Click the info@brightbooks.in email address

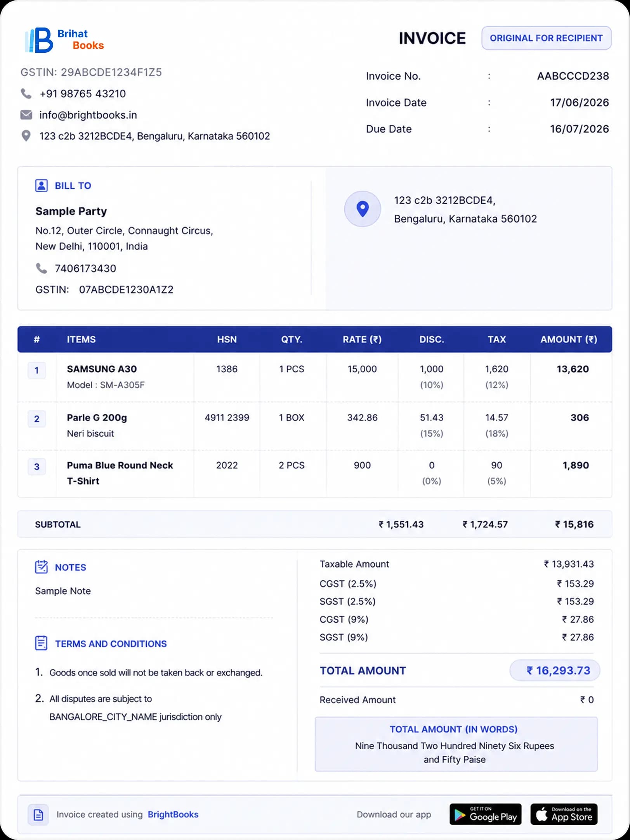88,115
